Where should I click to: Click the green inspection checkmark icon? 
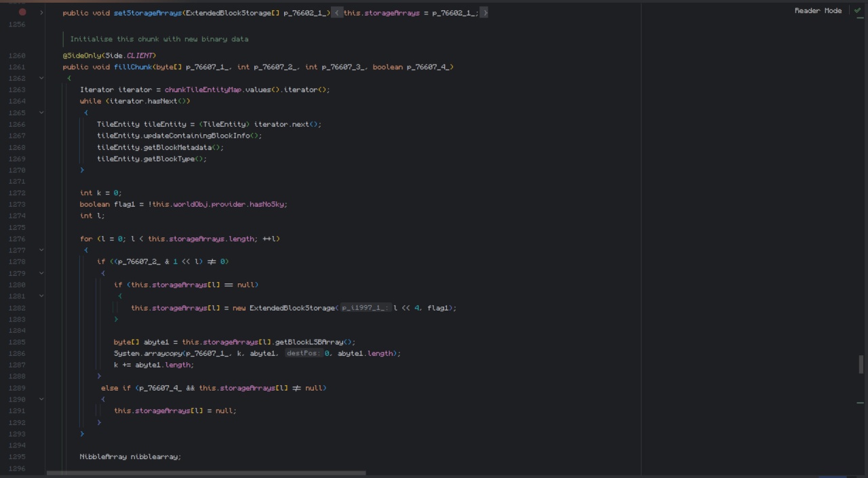click(857, 11)
